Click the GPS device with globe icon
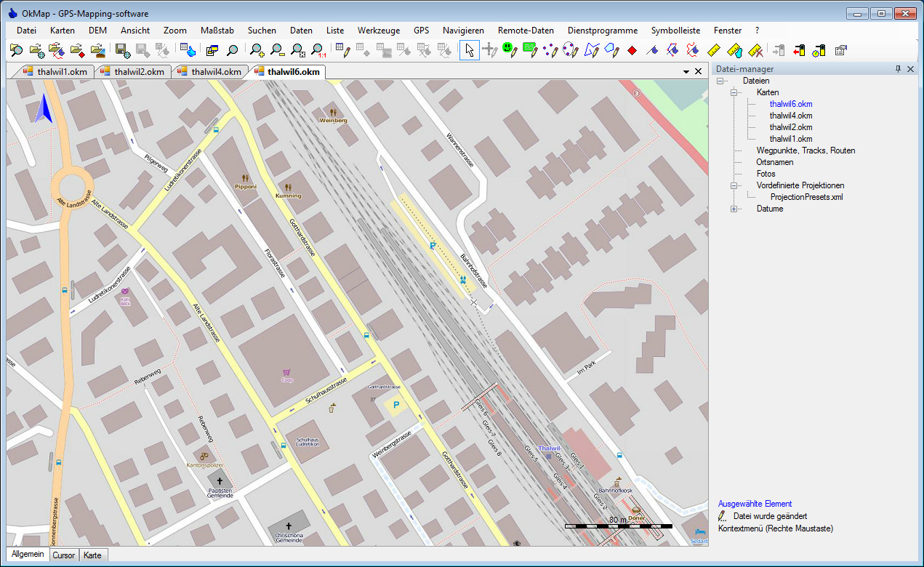The width and height of the screenshot is (924, 567). [x=820, y=50]
